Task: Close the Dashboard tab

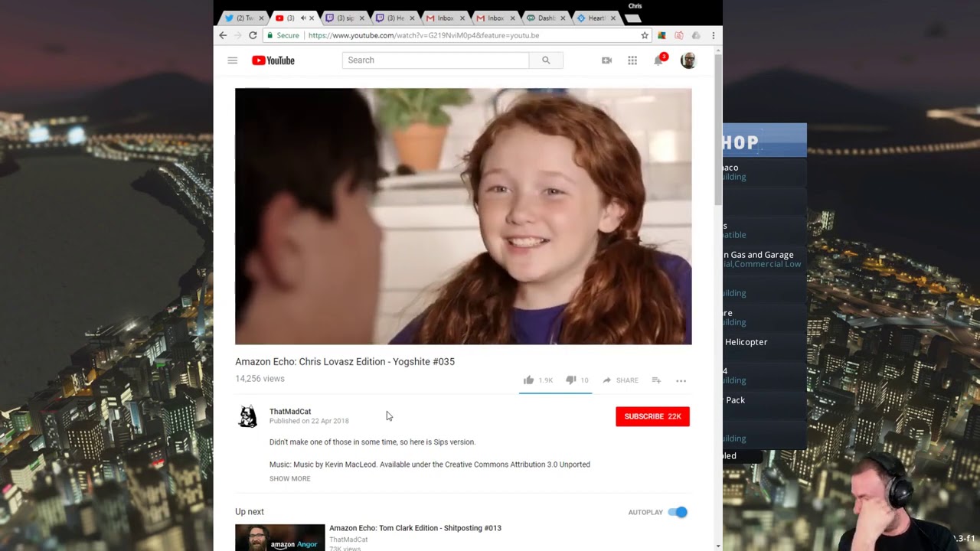Action: 563,18
